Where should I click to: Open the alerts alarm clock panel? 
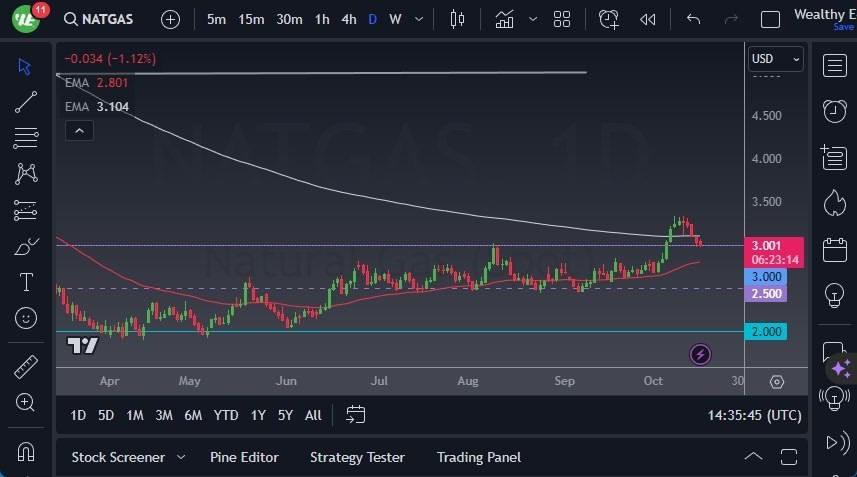(x=834, y=110)
